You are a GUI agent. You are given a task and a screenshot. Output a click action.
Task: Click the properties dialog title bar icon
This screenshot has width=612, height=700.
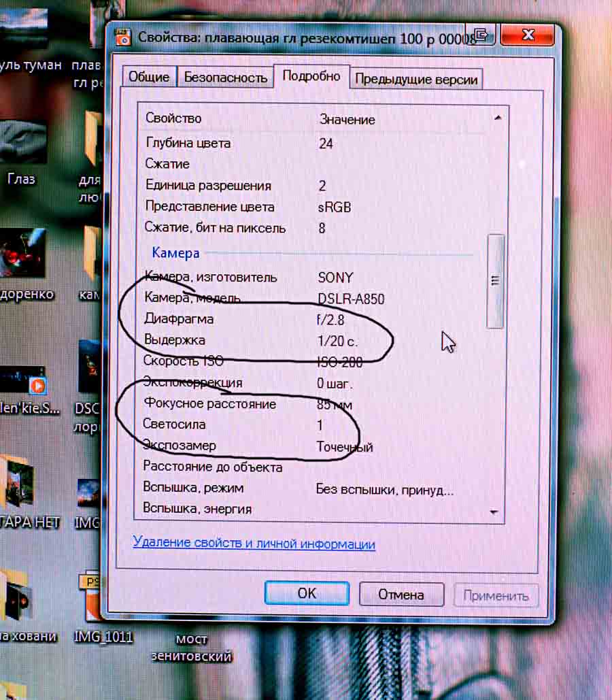point(124,37)
